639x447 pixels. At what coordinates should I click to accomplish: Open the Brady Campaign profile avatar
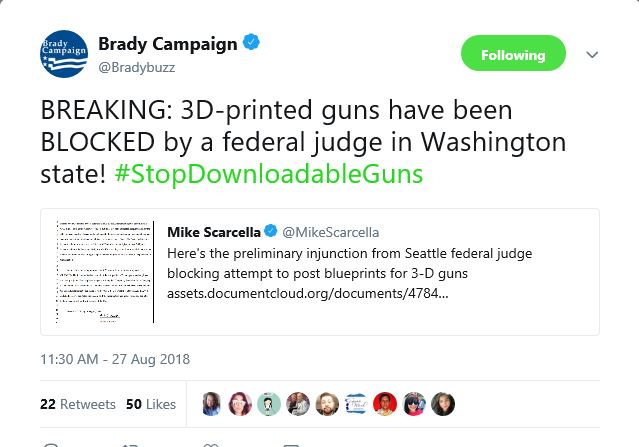click(64, 54)
